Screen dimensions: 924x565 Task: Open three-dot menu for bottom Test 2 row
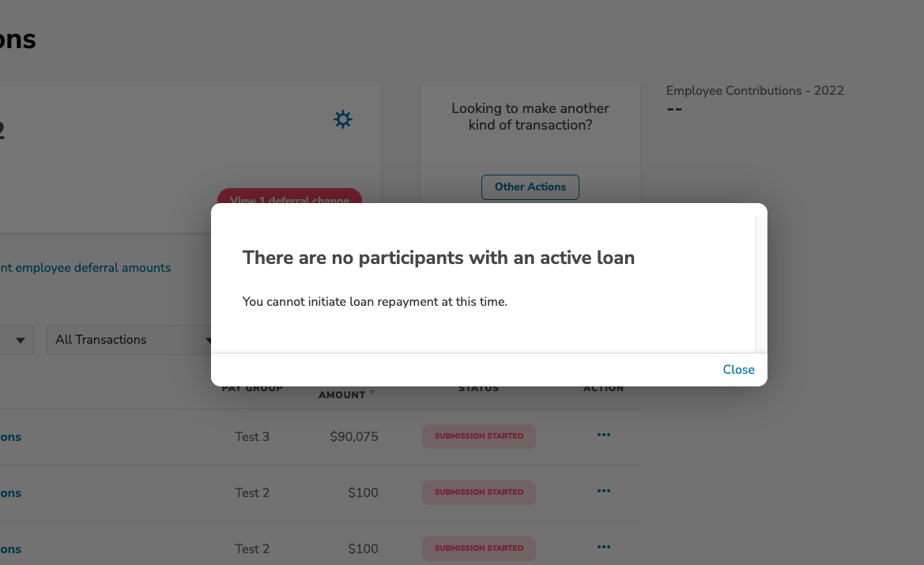click(x=603, y=547)
